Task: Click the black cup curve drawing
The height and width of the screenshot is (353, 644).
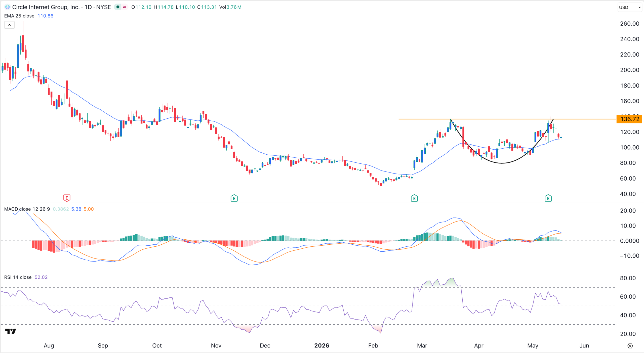Action: tap(502, 163)
